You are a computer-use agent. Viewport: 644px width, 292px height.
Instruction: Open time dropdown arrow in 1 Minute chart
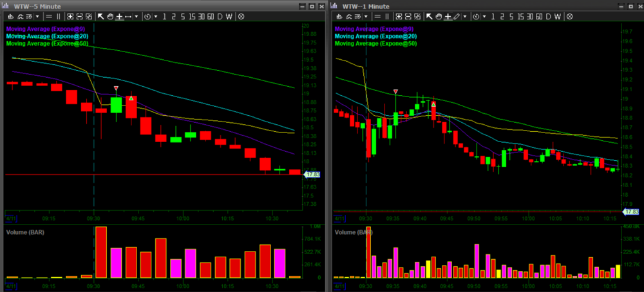coord(484,15)
